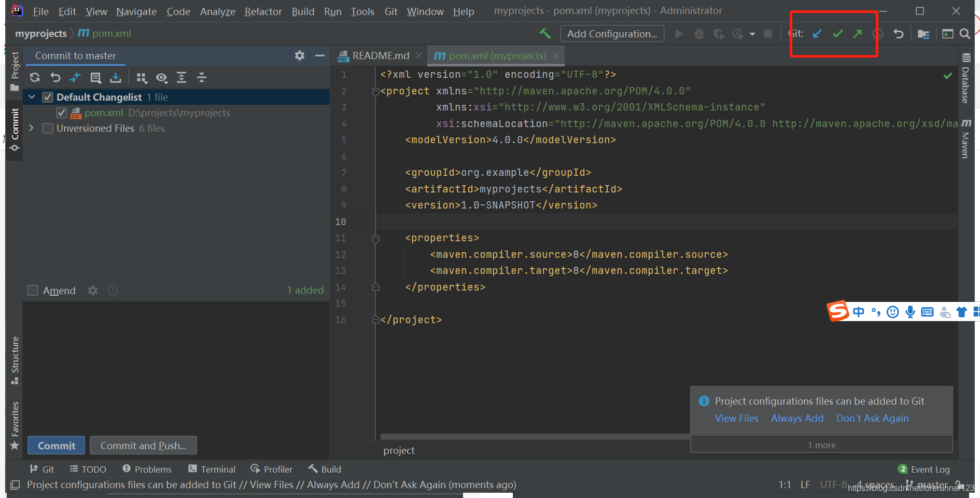Open the Terminal tool window tab
This screenshot has width=980, height=498.
[x=212, y=469]
